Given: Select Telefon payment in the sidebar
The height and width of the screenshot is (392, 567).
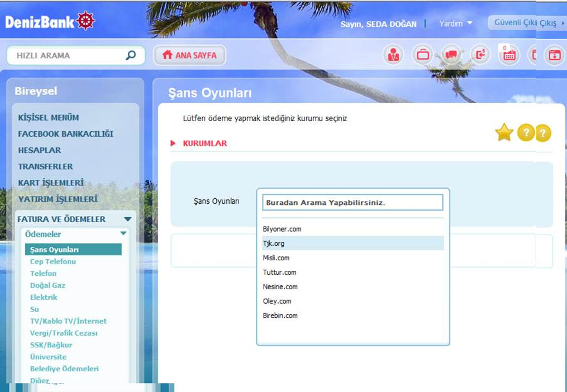Looking at the screenshot, I should click(43, 274).
